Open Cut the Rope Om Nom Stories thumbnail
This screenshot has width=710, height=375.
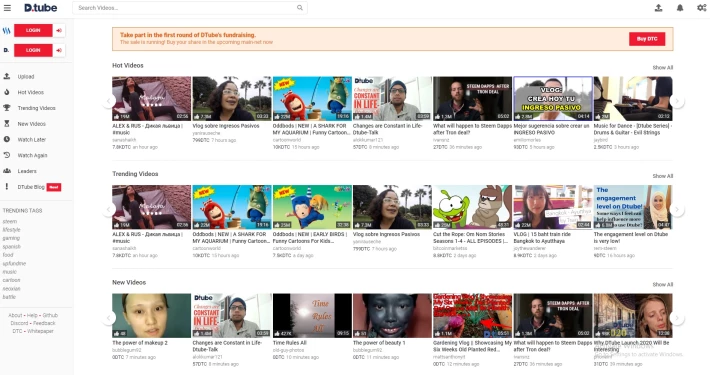tap(472, 207)
